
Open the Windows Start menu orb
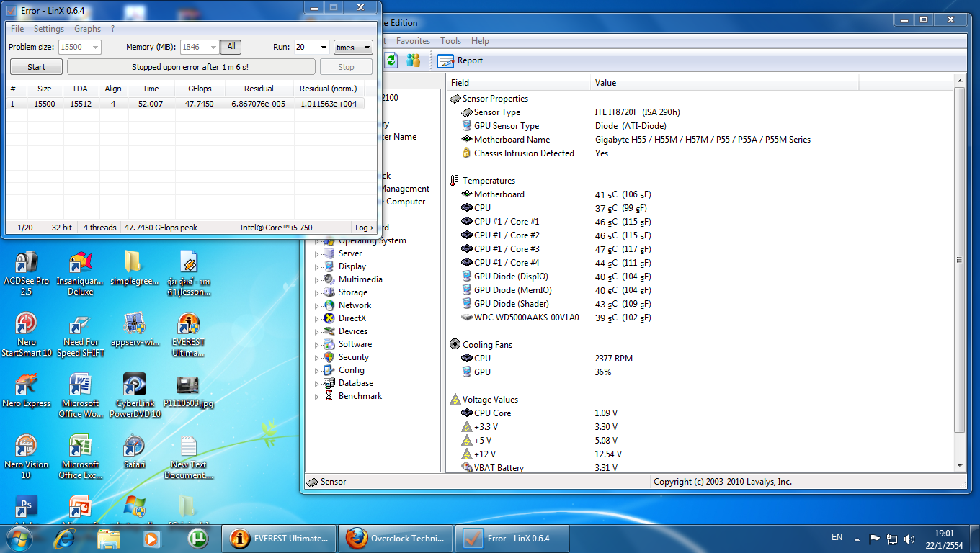click(19, 538)
